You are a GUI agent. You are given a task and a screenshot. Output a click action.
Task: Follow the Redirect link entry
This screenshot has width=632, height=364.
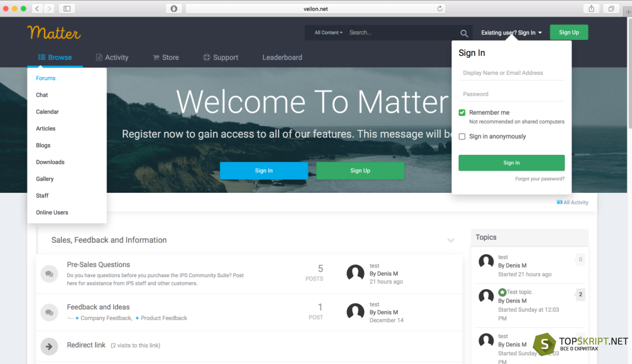click(86, 345)
